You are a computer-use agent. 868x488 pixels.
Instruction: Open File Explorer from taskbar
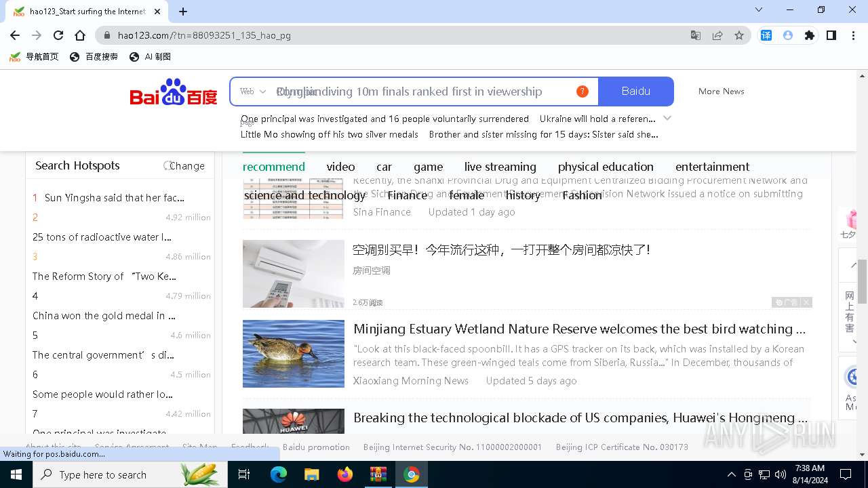pos(311,474)
